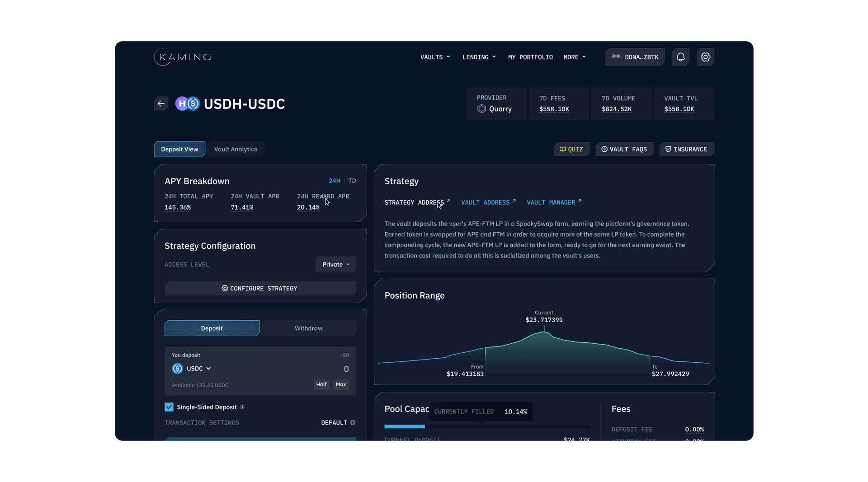Click the Pool Capacity progress bar
Screen dimensions: 868x482
[x=487, y=426]
